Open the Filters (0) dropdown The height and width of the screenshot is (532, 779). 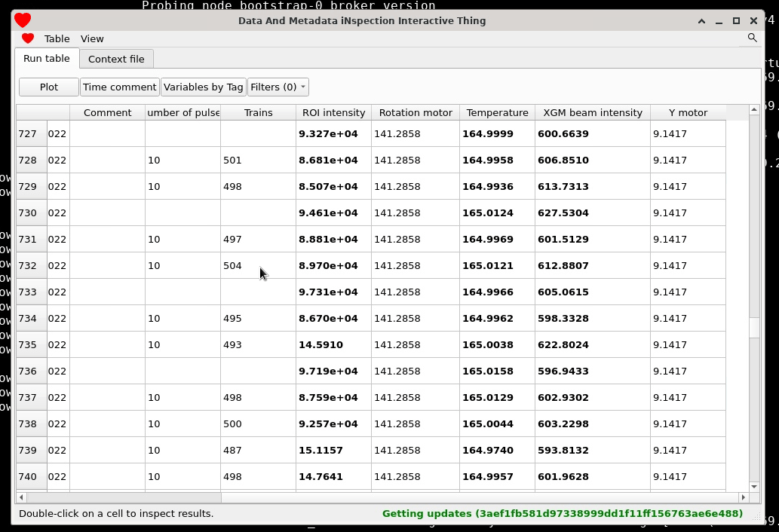(278, 87)
